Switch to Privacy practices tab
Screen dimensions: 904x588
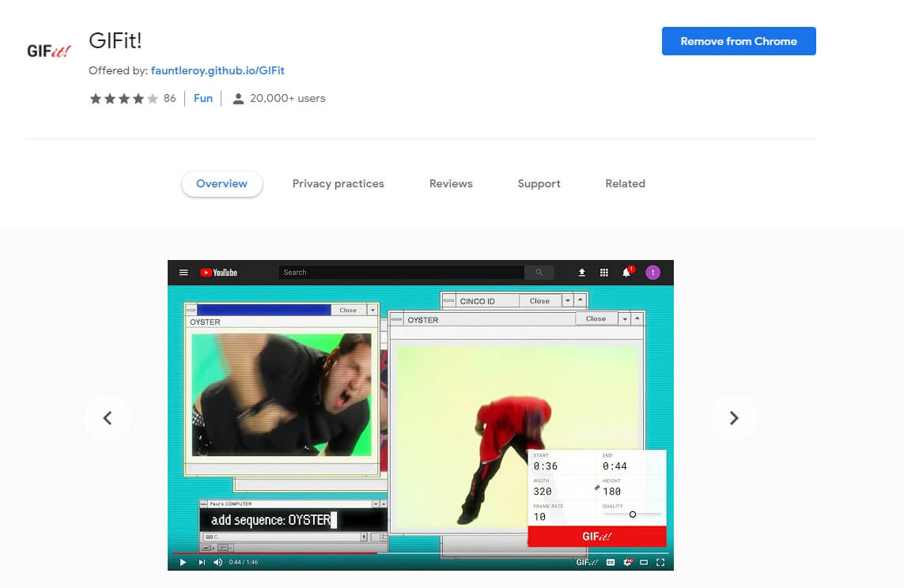tap(338, 183)
